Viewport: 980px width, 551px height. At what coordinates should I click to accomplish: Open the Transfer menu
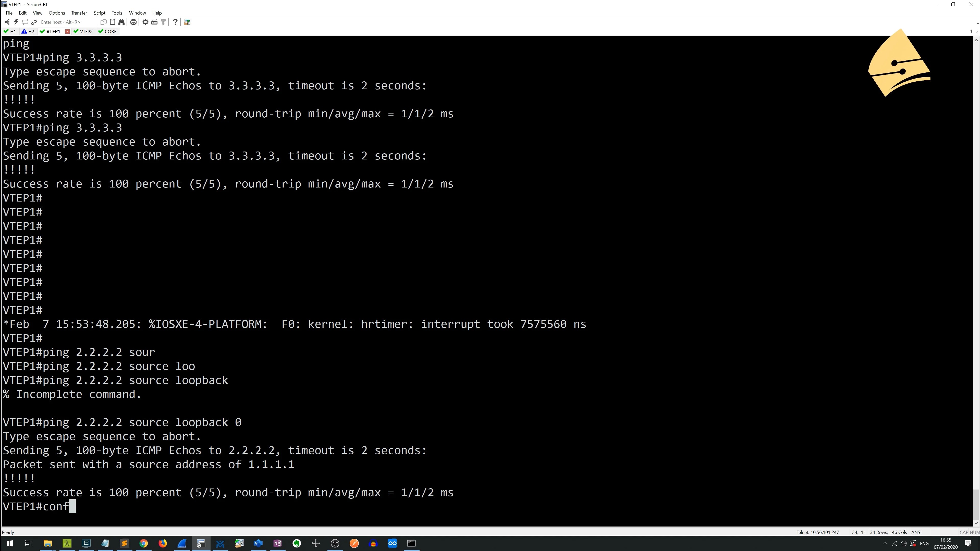[x=79, y=13]
